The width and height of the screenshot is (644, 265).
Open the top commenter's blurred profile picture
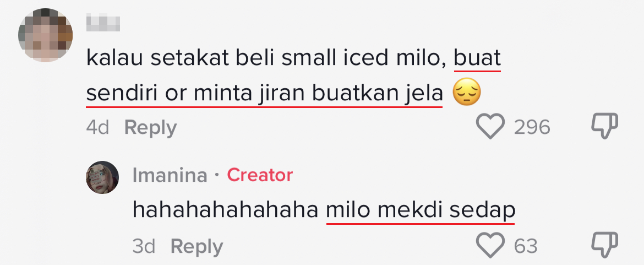(46, 36)
